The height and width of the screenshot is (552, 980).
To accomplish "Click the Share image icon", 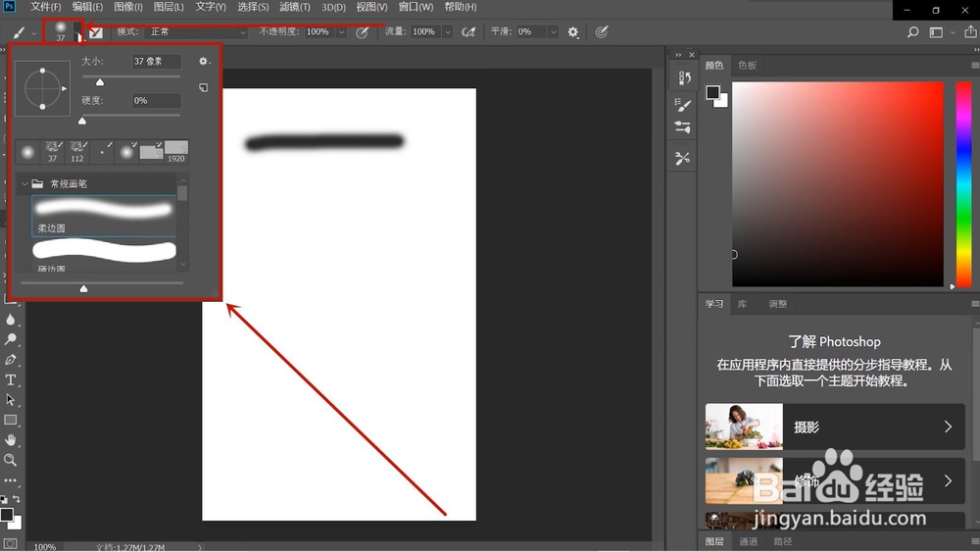I will [970, 31].
